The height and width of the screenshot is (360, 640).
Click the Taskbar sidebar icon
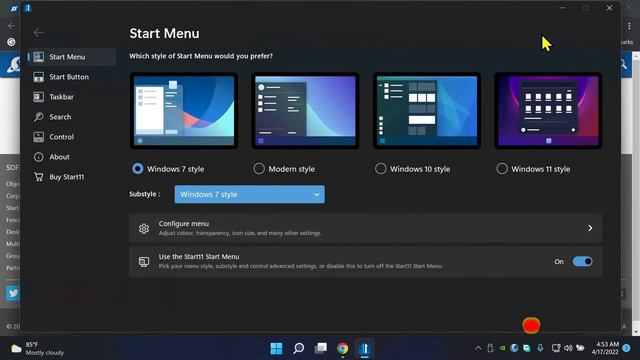click(x=39, y=97)
